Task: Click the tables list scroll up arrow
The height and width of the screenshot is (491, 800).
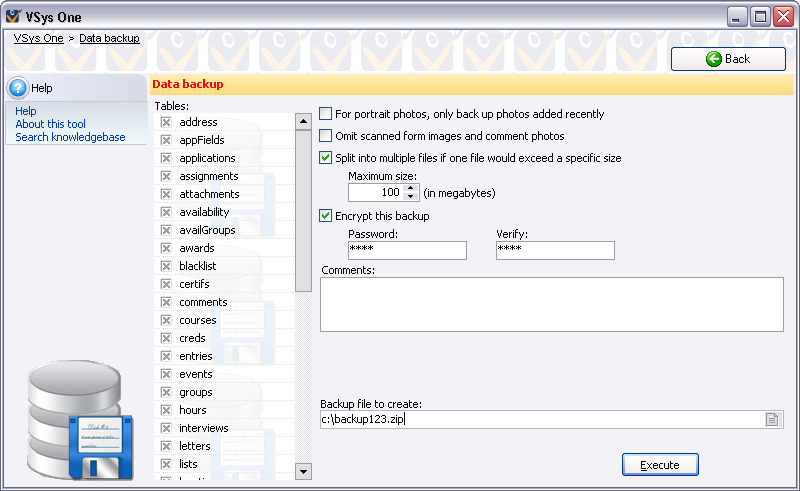Action: click(304, 121)
